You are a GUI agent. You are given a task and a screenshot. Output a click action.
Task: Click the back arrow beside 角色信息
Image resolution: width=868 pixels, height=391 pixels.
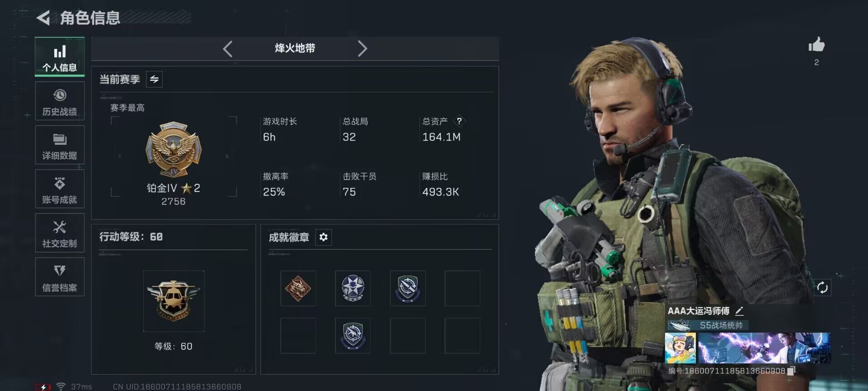click(43, 18)
